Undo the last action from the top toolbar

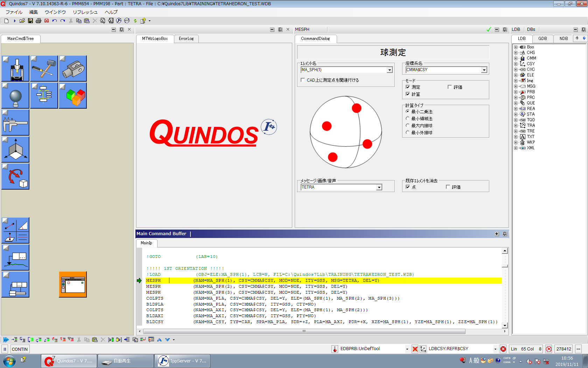tap(55, 21)
